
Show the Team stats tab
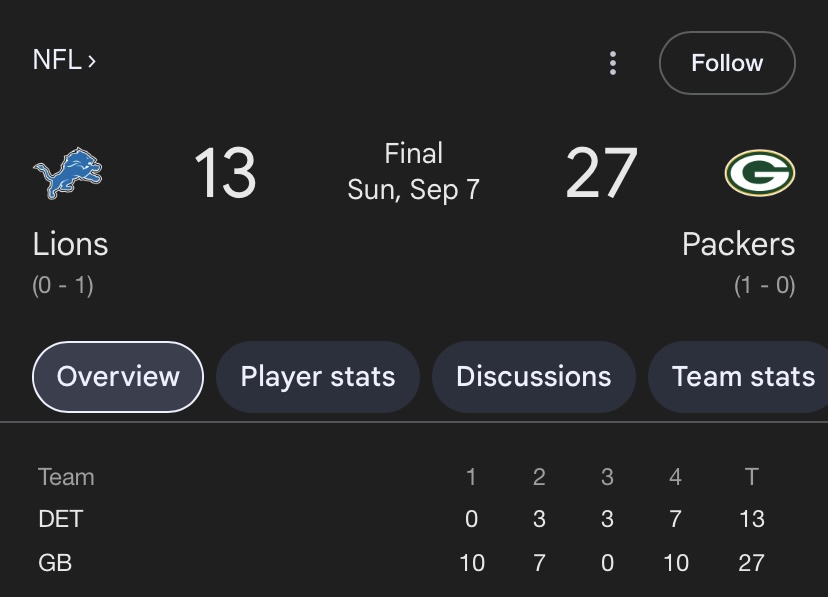click(738, 377)
